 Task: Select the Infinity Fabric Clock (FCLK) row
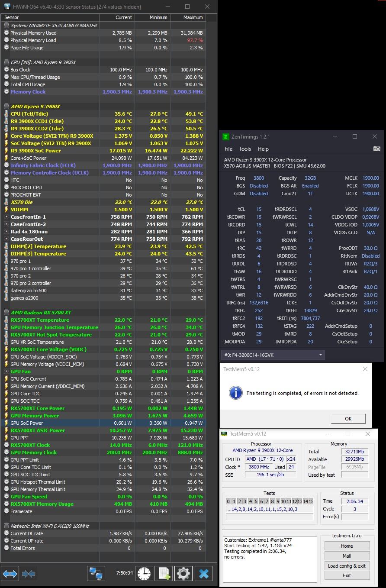pos(103,165)
